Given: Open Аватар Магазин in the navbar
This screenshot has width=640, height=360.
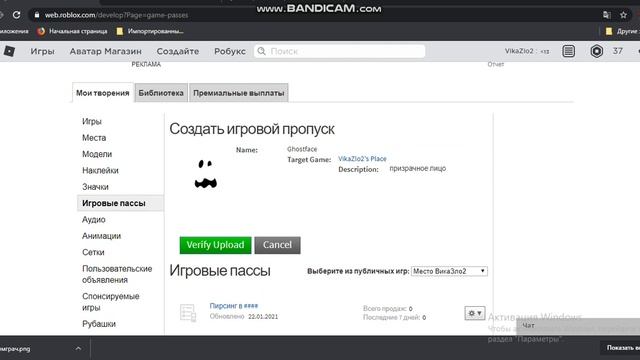Looking at the screenshot, I should tap(105, 51).
